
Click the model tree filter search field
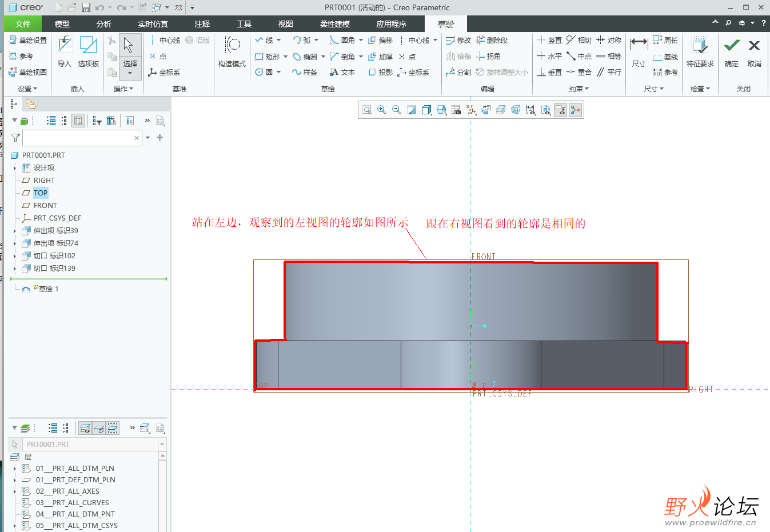82,138
